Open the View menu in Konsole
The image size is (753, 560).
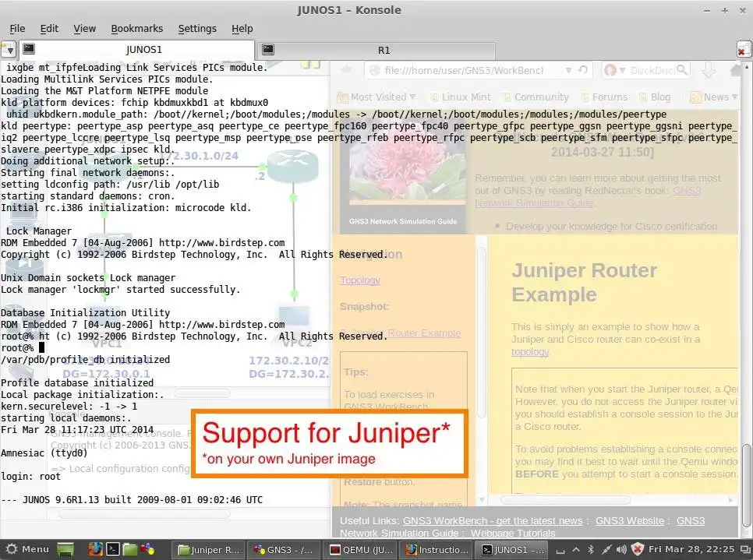coord(84,29)
